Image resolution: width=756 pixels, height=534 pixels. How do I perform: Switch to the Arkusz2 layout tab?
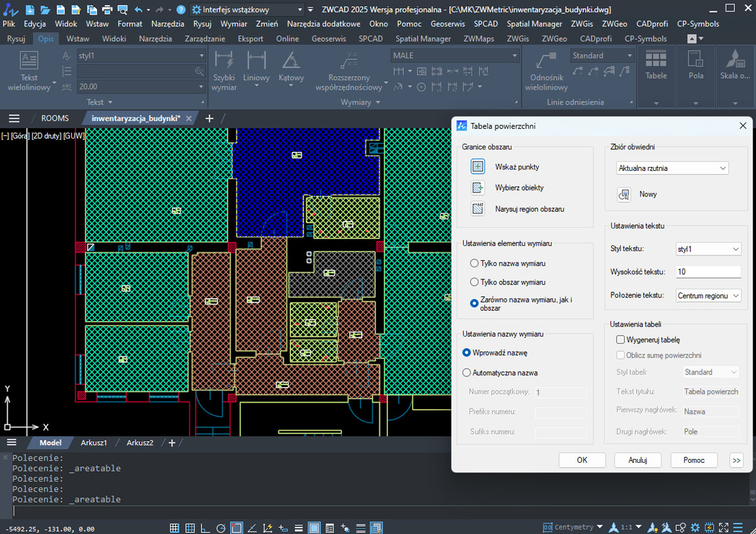pyautogui.click(x=140, y=443)
